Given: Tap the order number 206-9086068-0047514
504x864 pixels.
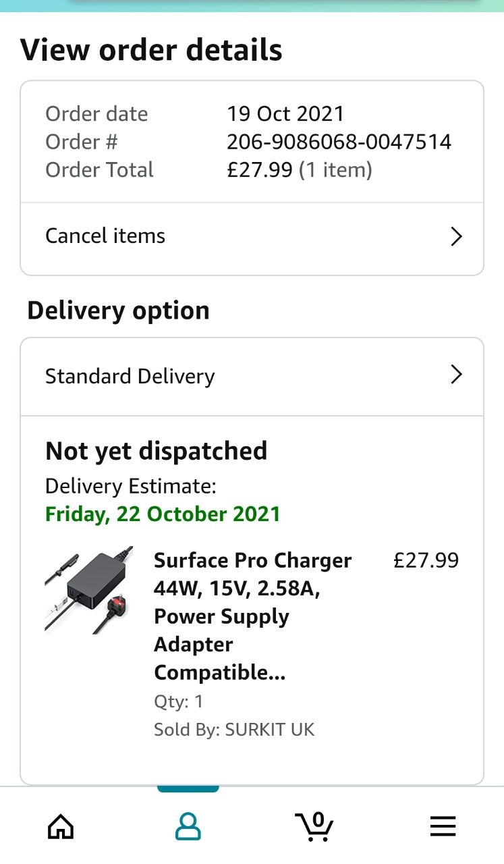Looking at the screenshot, I should coord(339,142).
